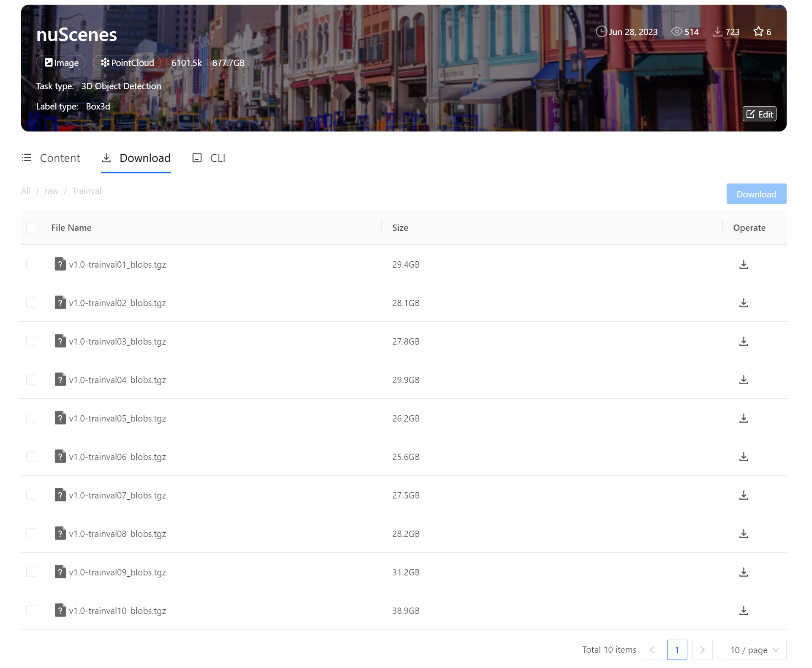Click the file icon beside trainval06_blobs.tgz
Image resolution: width=812 pixels, height=668 pixels.
coord(60,457)
